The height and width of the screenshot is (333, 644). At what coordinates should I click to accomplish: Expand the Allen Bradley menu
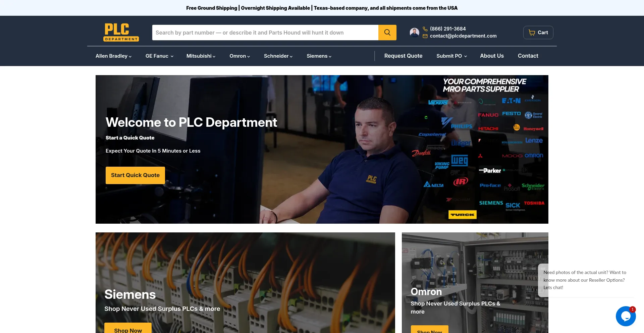pyautogui.click(x=113, y=56)
